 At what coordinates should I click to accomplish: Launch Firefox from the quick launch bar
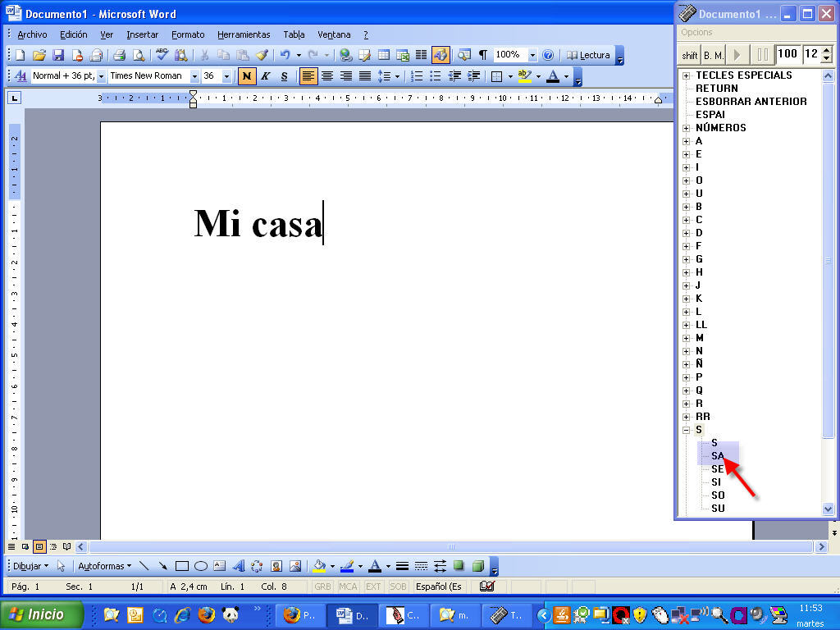point(206,614)
